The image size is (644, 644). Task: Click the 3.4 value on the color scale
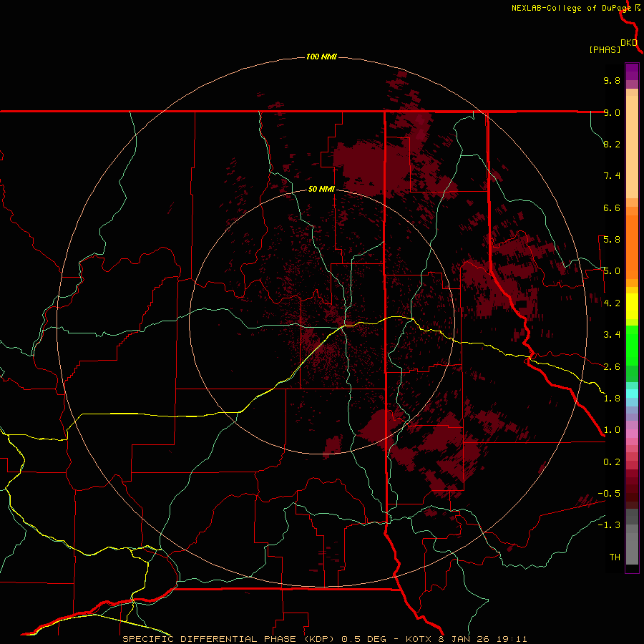point(612,335)
